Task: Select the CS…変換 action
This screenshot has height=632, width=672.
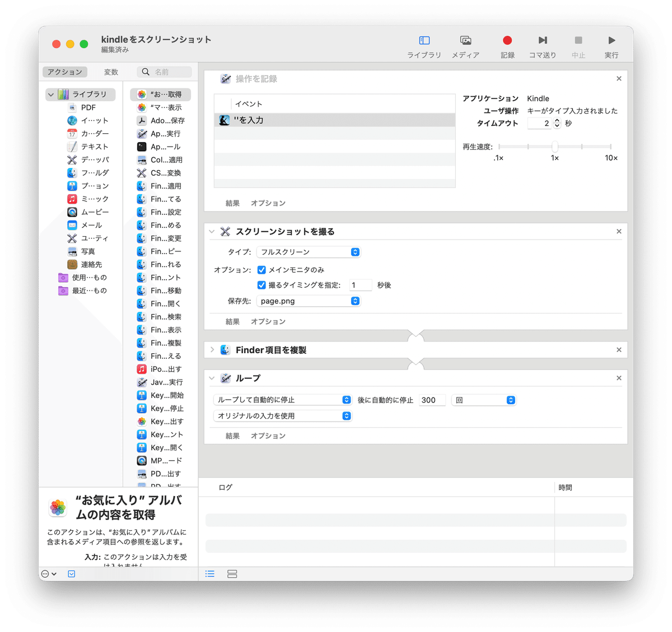Action: coord(160,173)
